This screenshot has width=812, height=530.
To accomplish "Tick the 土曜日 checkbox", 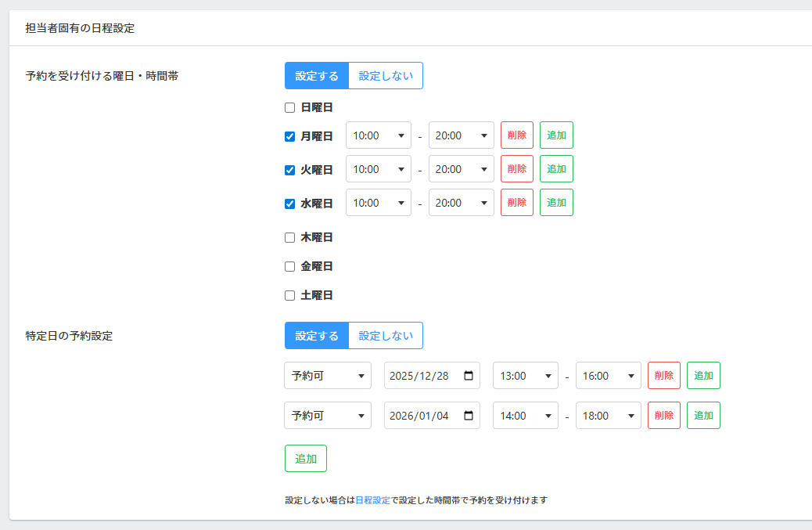I will pyautogui.click(x=289, y=295).
